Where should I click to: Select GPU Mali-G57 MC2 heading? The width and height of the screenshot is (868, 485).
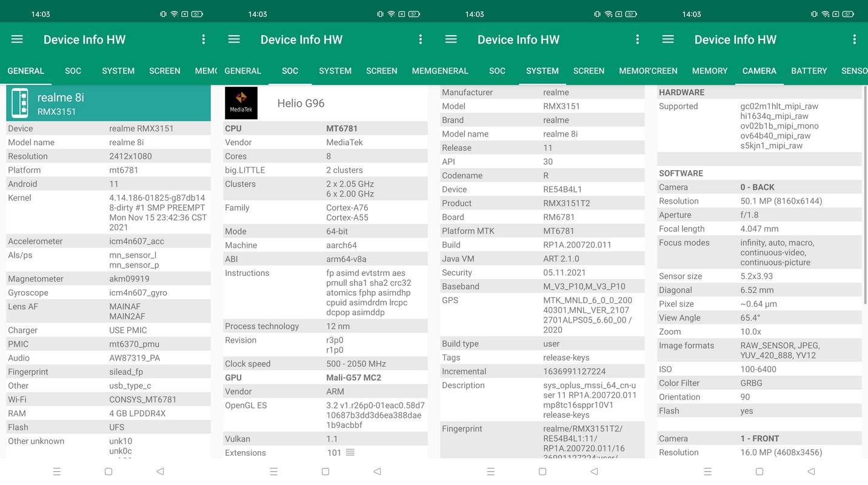[326, 378]
